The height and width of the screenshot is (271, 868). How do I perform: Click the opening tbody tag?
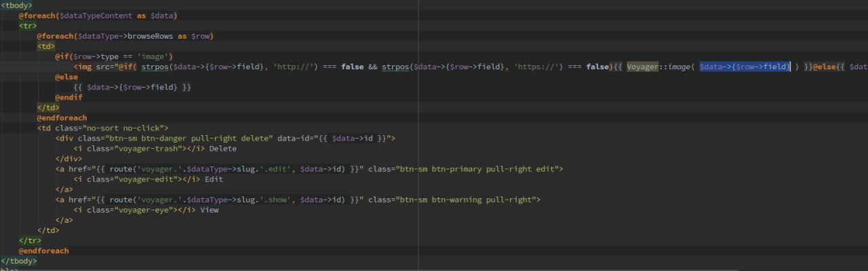[16, 5]
